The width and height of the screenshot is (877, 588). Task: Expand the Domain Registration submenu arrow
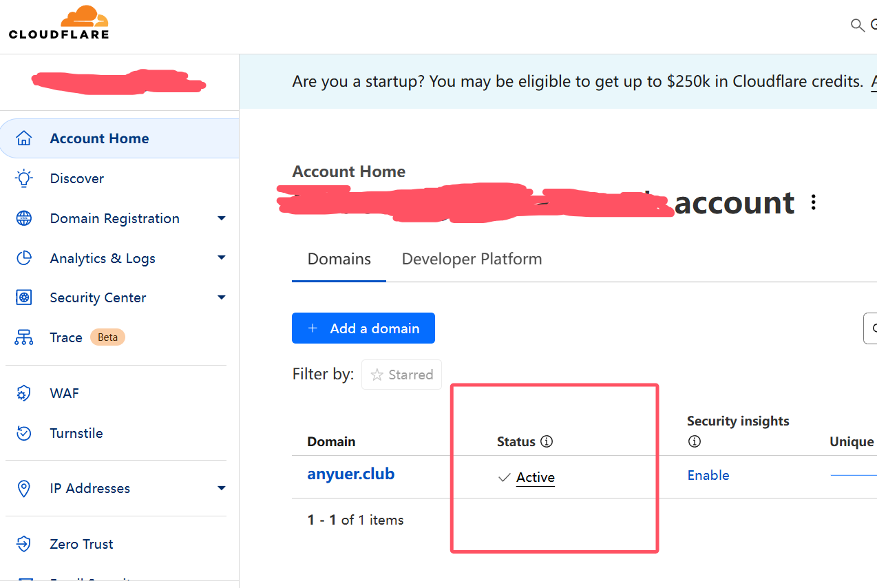pos(222,218)
